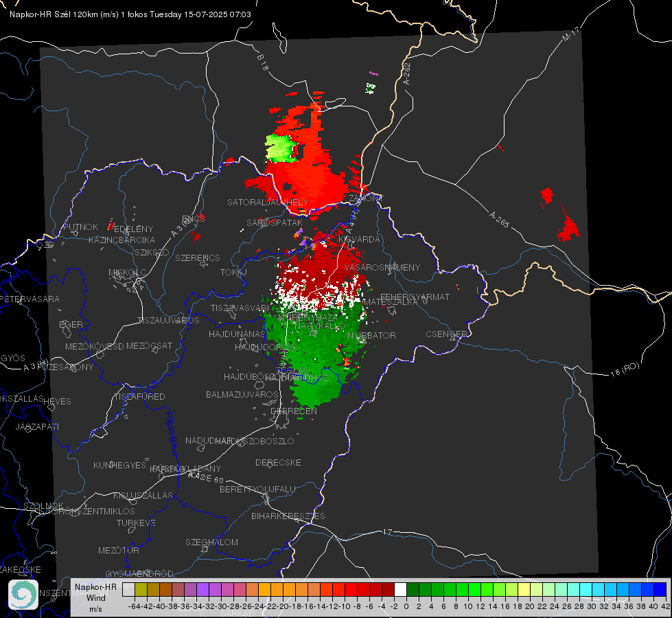The width and height of the screenshot is (672, 618).
Task: Select the PÉTERVÁSÁRA label
Action: pyautogui.click(x=30, y=299)
